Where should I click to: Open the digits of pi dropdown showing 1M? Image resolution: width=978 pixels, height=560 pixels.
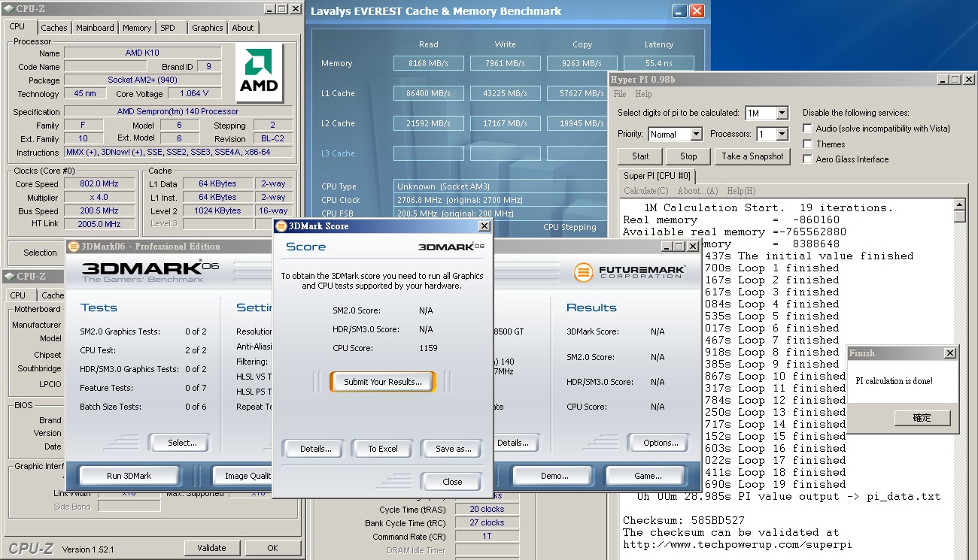click(782, 113)
